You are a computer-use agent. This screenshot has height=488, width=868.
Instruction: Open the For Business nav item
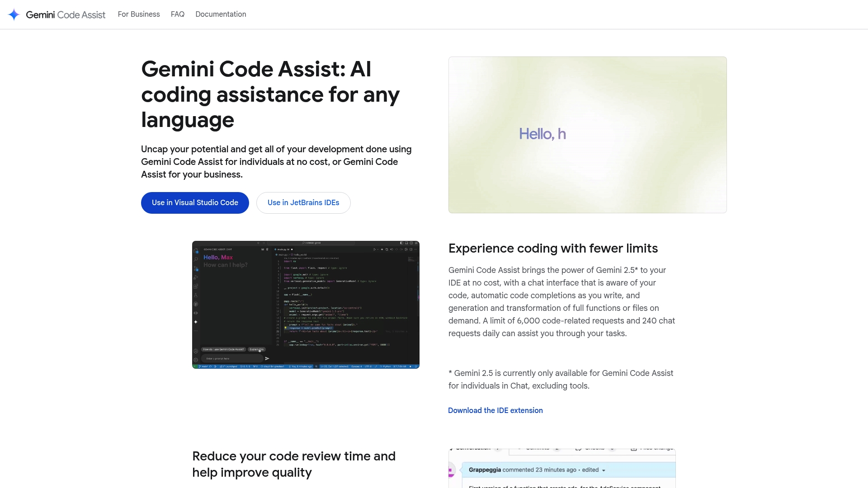click(x=139, y=14)
